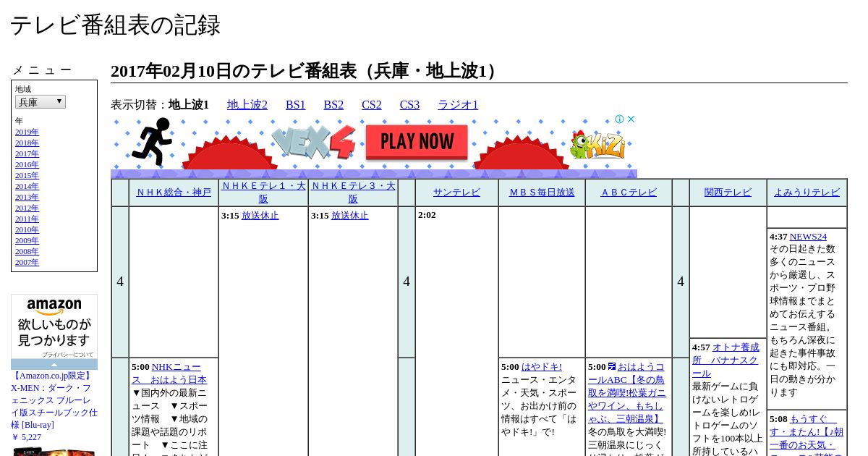The height and width of the screenshot is (456, 868).
Task: Open the はやドキ! program link
Action: (x=542, y=367)
